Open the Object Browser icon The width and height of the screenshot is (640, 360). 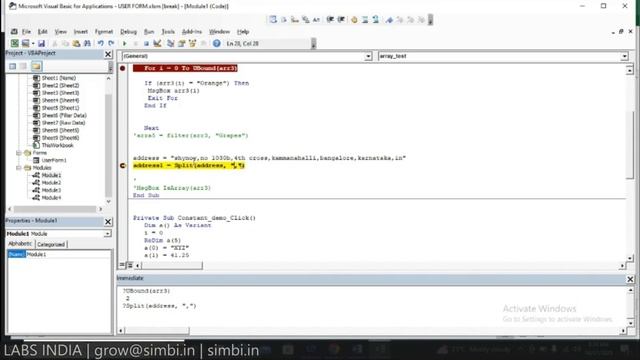click(192, 43)
